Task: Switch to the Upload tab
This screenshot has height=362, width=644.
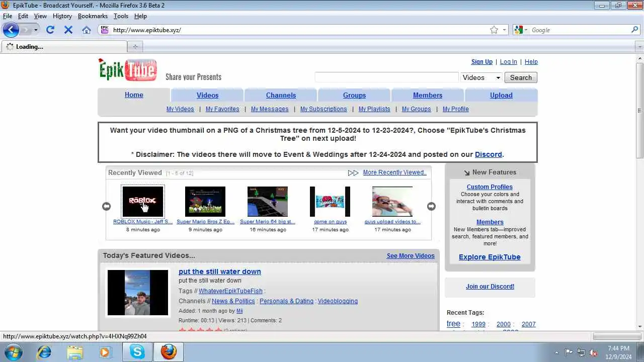Action: pyautogui.click(x=501, y=95)
